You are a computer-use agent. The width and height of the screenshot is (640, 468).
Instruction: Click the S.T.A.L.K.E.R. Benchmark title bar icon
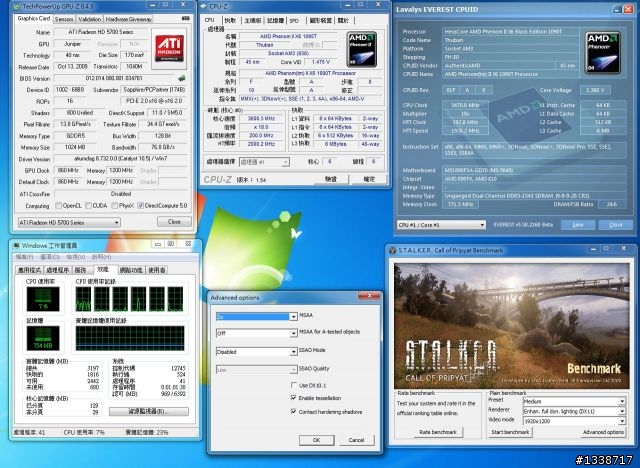click(x=393, y=251)
